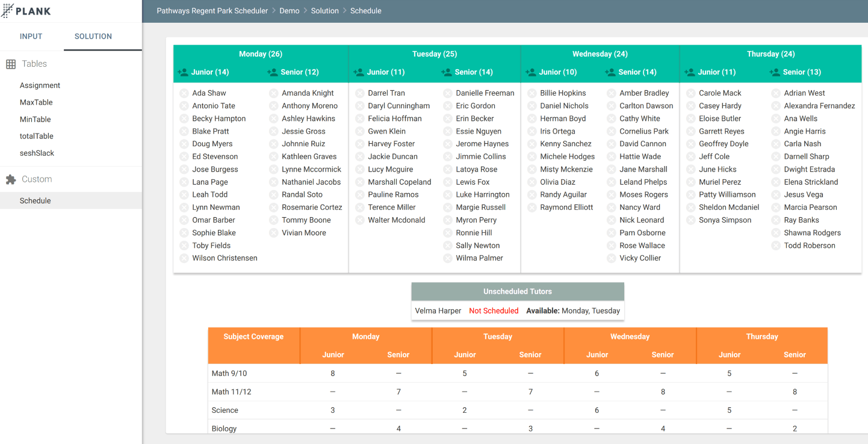The height and width of the screenshot is (444, 868).
Task: Remove Wilma Palmer using the x icon
Action: [x=448, y=258]
